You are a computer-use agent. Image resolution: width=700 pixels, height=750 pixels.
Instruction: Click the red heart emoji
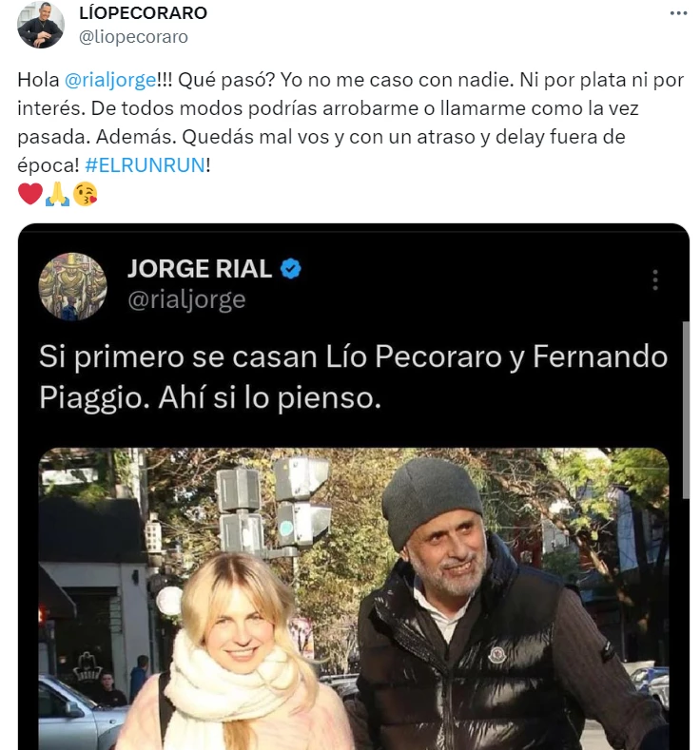(x=29, y=194)
